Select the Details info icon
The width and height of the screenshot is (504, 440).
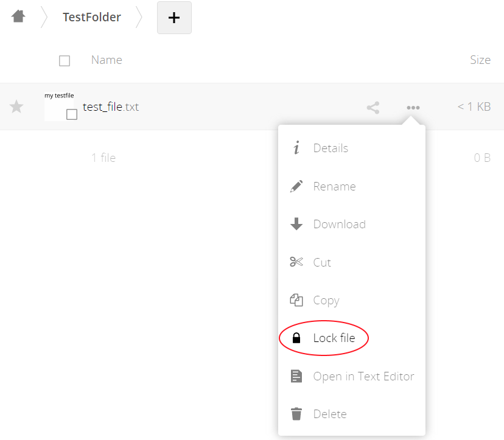click(x=296, y=148)
